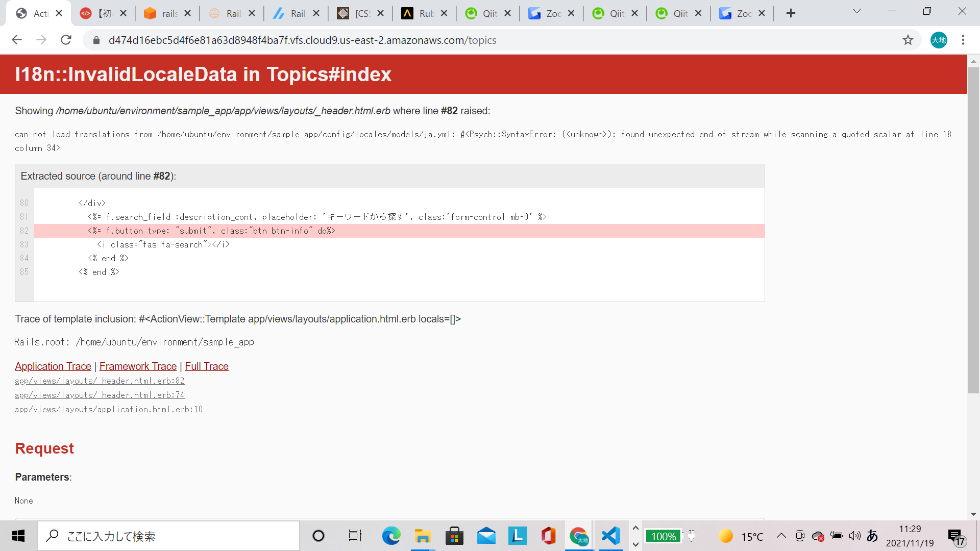Open the Application Trace link
The width and height of the screenshot is (980, 551).
[x=53, y=366]
